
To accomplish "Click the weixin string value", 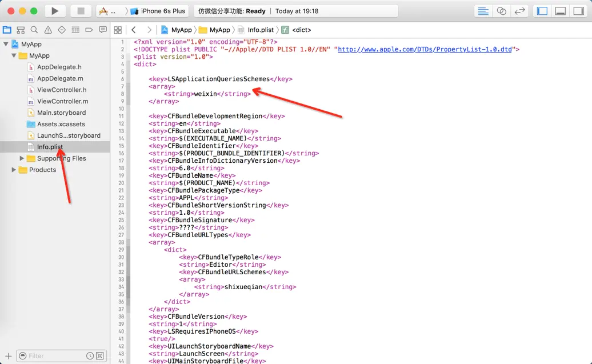I will 205,94.
